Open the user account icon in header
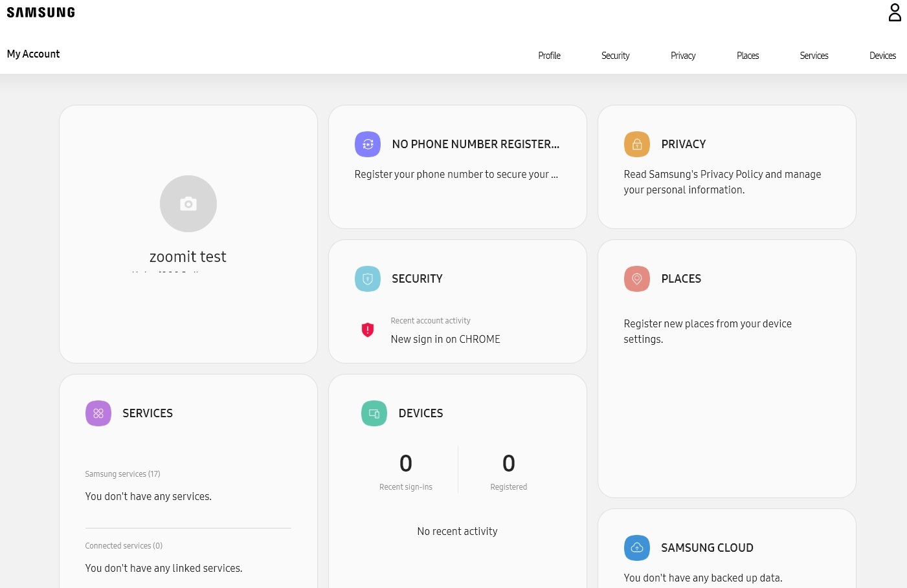Viewport: 907px width, 588px height. click(895, 12)
